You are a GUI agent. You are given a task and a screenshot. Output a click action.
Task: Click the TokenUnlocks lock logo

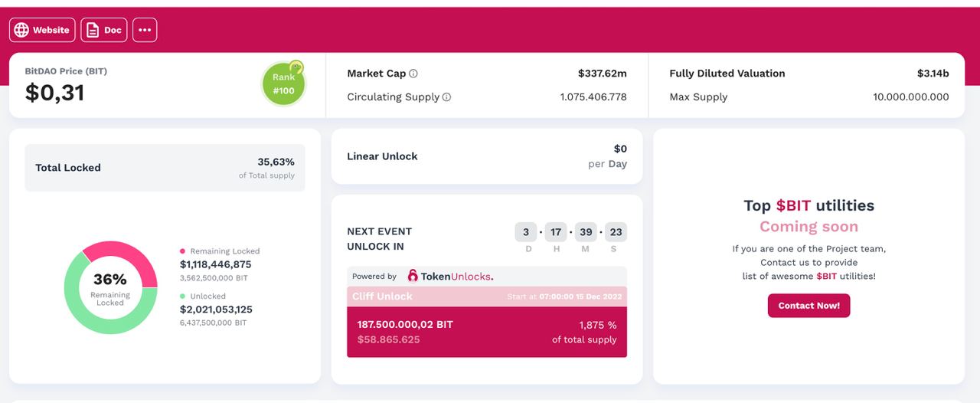click(x=413, y=276)
